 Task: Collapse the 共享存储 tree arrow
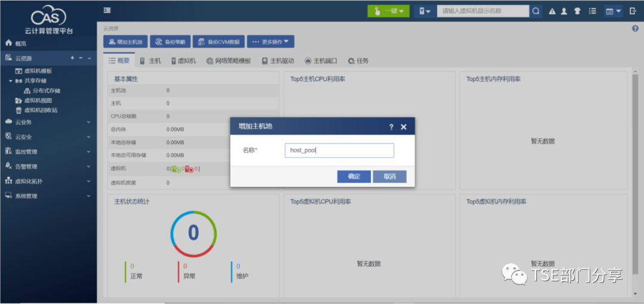(x=11, y=81)
